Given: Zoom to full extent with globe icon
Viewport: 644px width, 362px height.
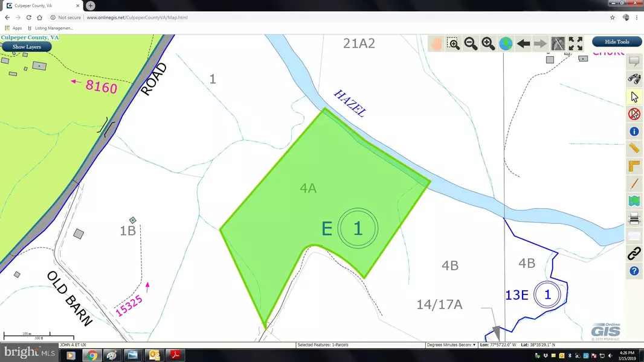Looking at the screenshot, I should (506, 43).
